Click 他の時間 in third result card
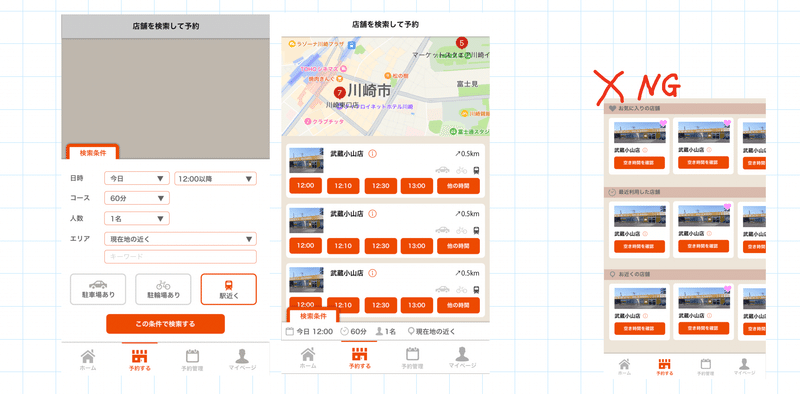This screenshot has width=800, height=394. tap(458, 305)
